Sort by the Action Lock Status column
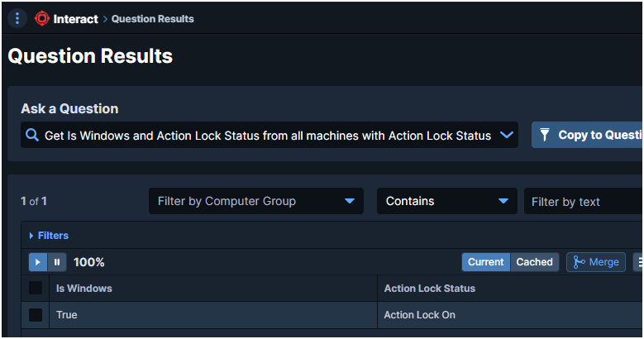The width and height of the screenshot is (644, 339). [x=429, y=289]
